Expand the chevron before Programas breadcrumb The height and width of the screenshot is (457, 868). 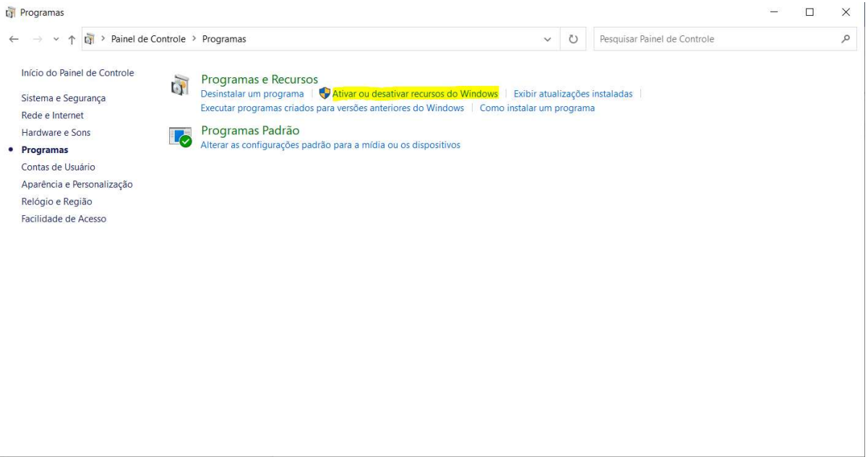pyautogui.click(x=194, y=39)
